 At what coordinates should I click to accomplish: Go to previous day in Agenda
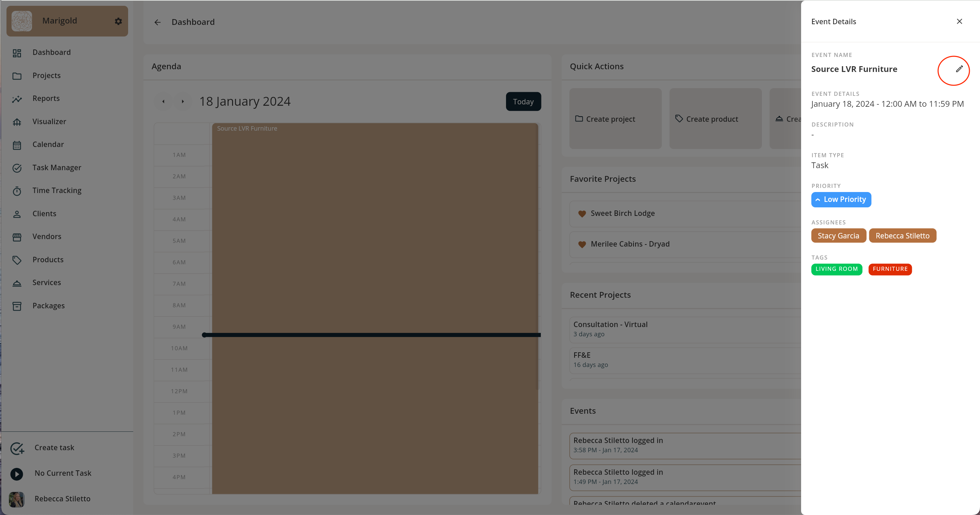point(163,102)
